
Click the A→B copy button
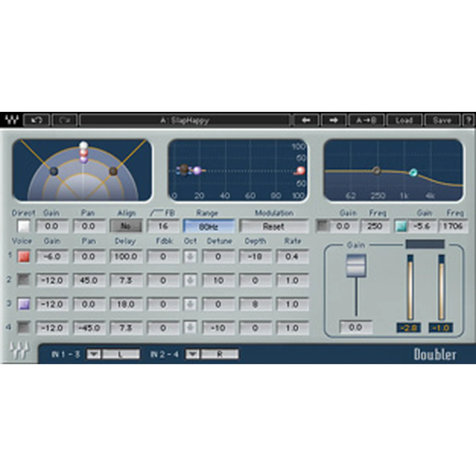tap(366, 120)
